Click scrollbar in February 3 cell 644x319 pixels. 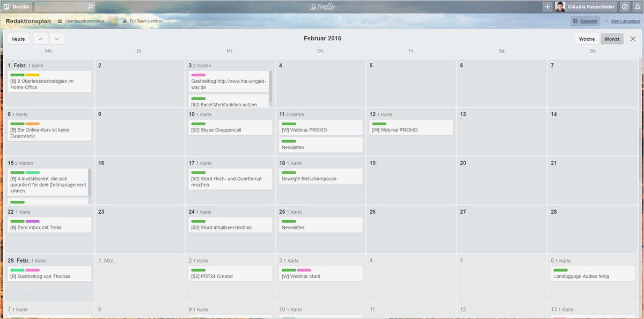coord(270,87)
